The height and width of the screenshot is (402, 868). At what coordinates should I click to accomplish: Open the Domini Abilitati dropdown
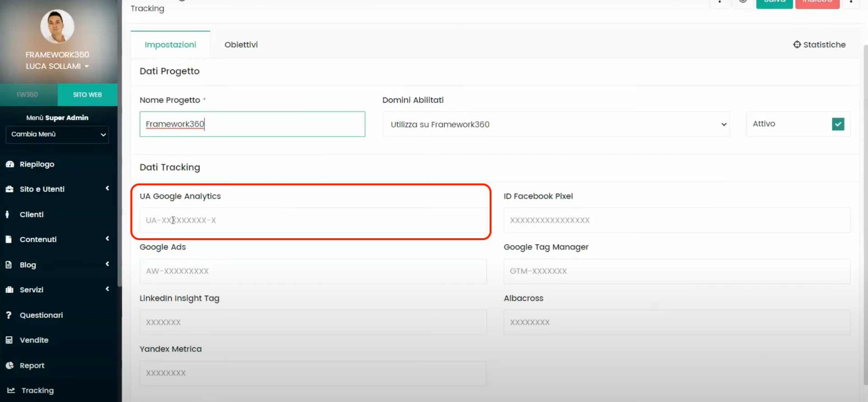[556, 125]
